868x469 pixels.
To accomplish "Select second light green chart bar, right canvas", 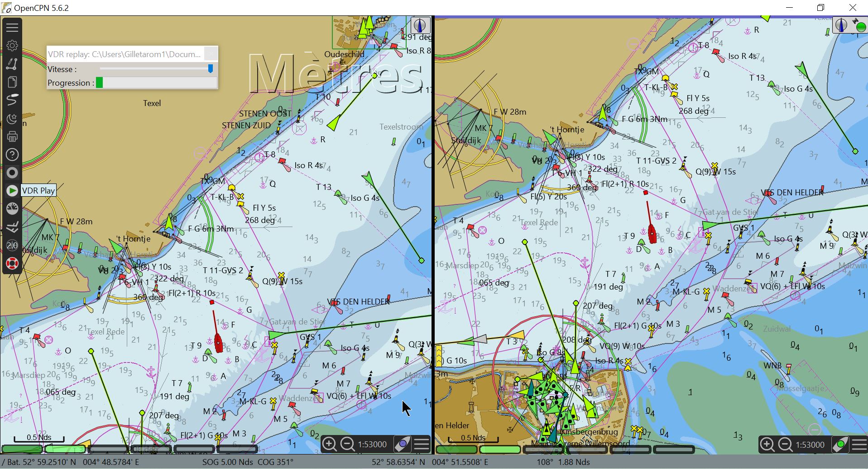I will pyautogui.click(x=500, y=449).
